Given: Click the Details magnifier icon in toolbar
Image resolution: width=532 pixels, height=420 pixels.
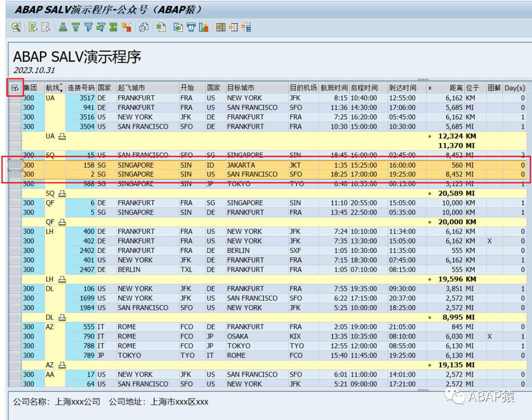Looking at the screenshot, I should click(x=16, y=28).
